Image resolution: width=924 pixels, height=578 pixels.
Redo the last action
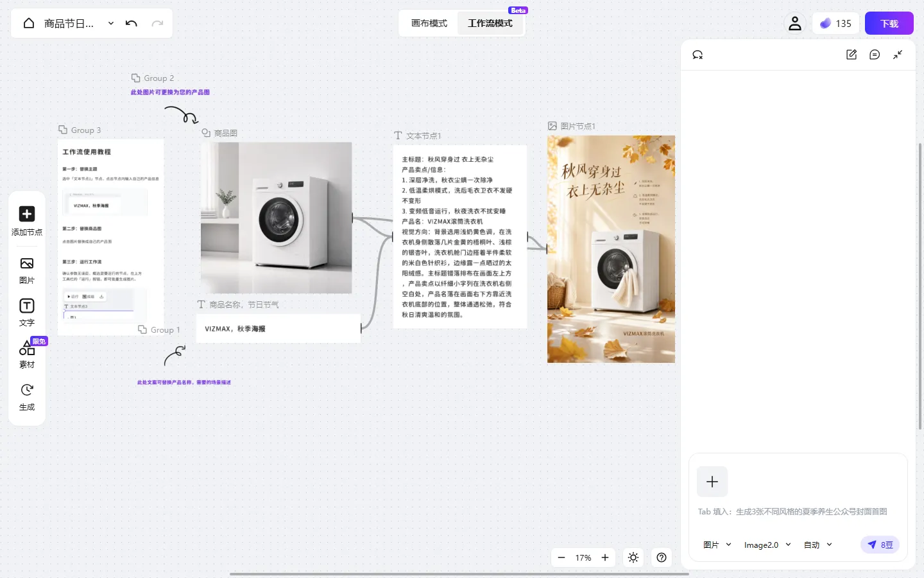(157, 23)
